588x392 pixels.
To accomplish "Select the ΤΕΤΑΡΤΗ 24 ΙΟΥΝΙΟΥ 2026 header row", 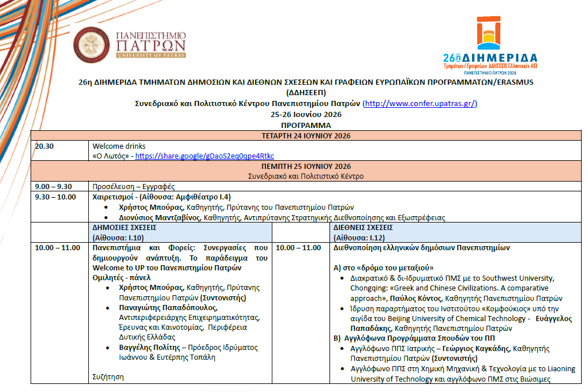I will (x=306, y=135).
